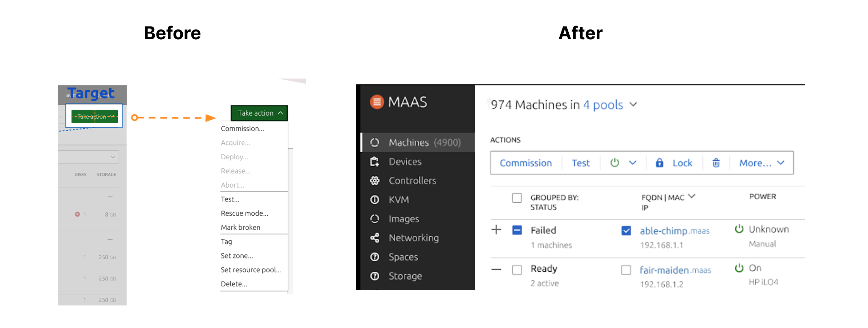Screen dimensions: 868x328
Task: Go to Controllers in sidebar
Action: (412, 181)
